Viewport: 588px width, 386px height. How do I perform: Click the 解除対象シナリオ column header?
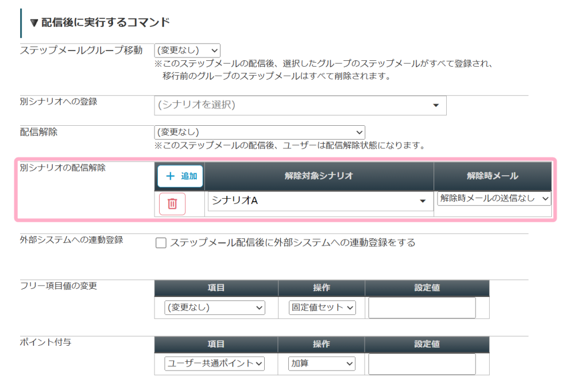pos(319,176)
